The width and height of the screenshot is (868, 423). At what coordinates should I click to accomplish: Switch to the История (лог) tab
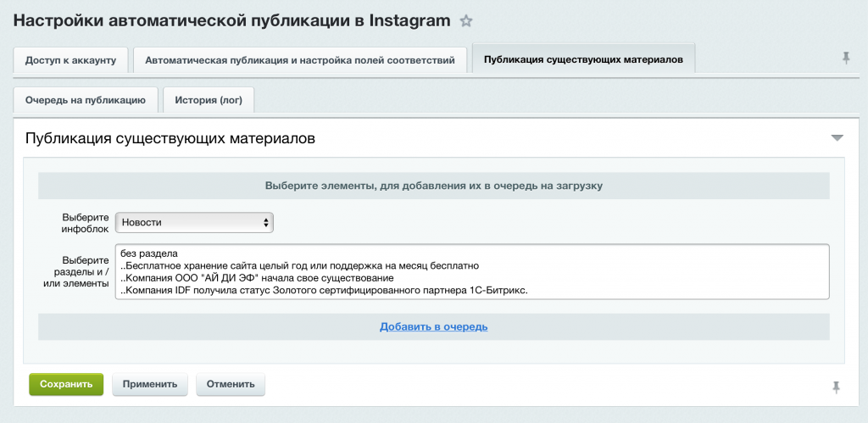(x=209, y=100)
